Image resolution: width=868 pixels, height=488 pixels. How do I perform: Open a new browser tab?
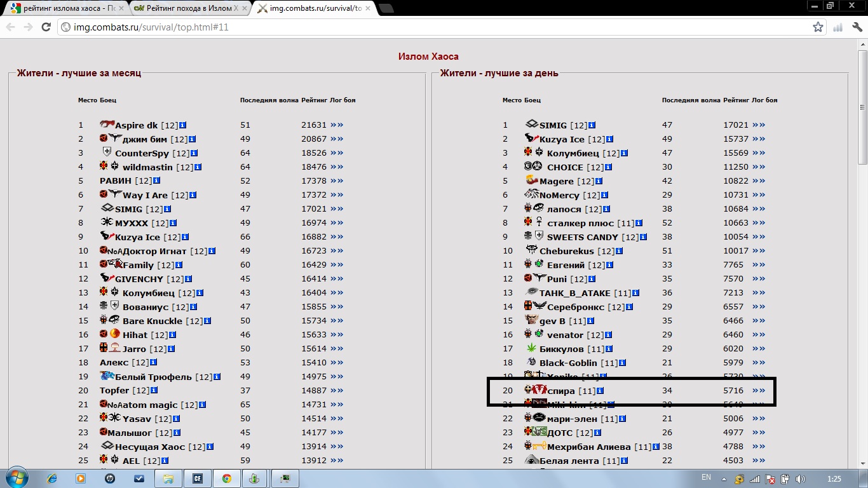[386, 8]
